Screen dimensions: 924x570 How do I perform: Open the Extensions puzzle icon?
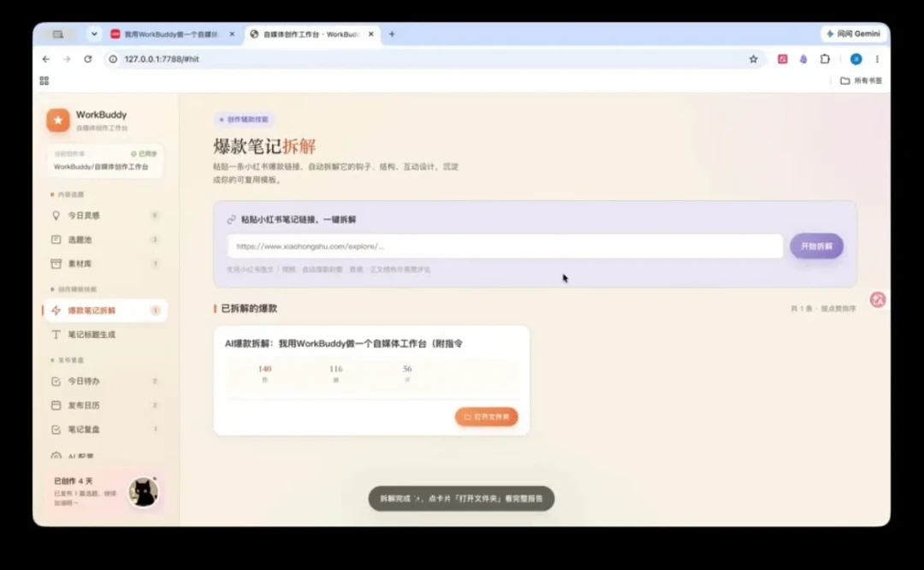pyautogui.click(x=825, y=59)
